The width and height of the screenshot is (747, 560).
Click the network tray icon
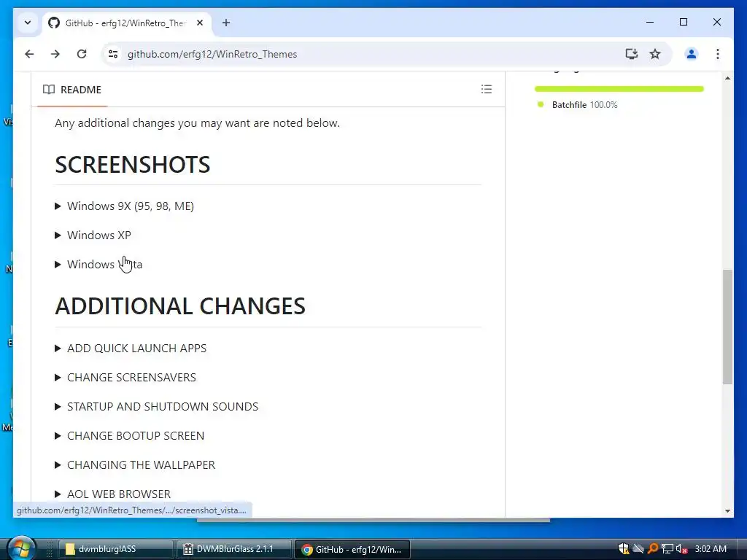tap(667, 549)
